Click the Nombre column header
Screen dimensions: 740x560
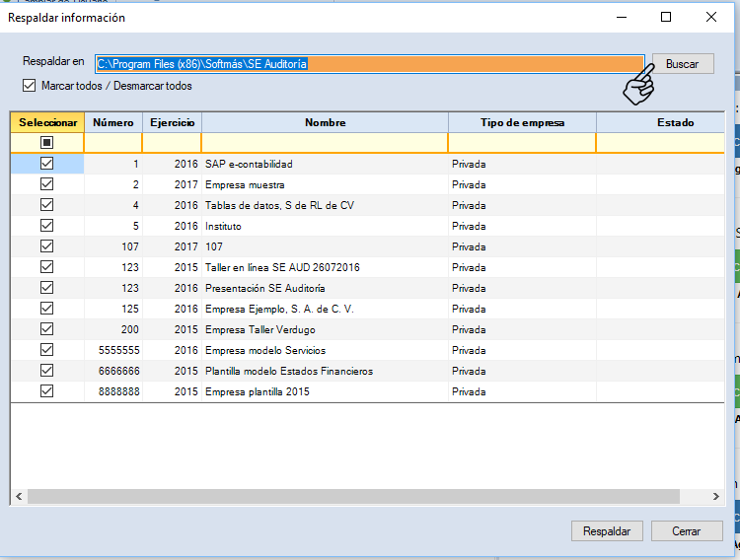pos(325,122)
